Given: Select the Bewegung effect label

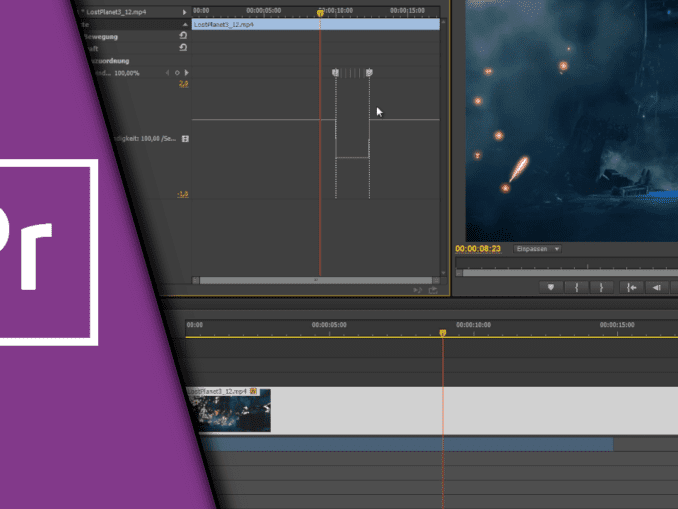Looking at the screenshot, I should coord(100,37).
